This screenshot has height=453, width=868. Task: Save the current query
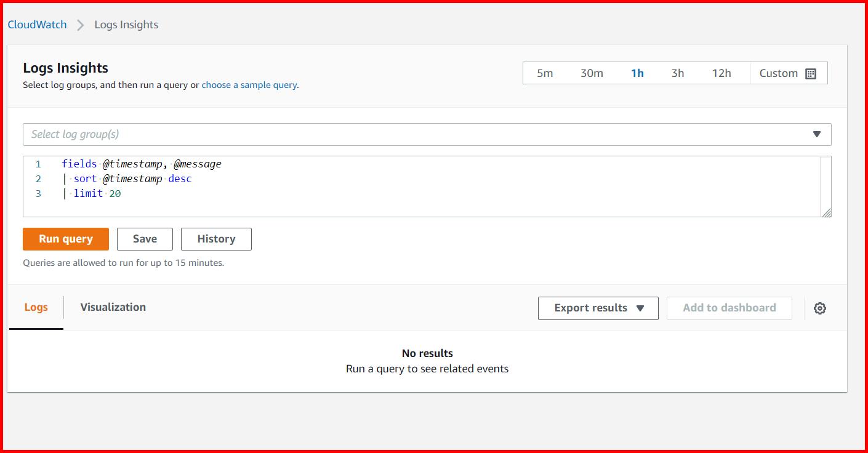145,239
